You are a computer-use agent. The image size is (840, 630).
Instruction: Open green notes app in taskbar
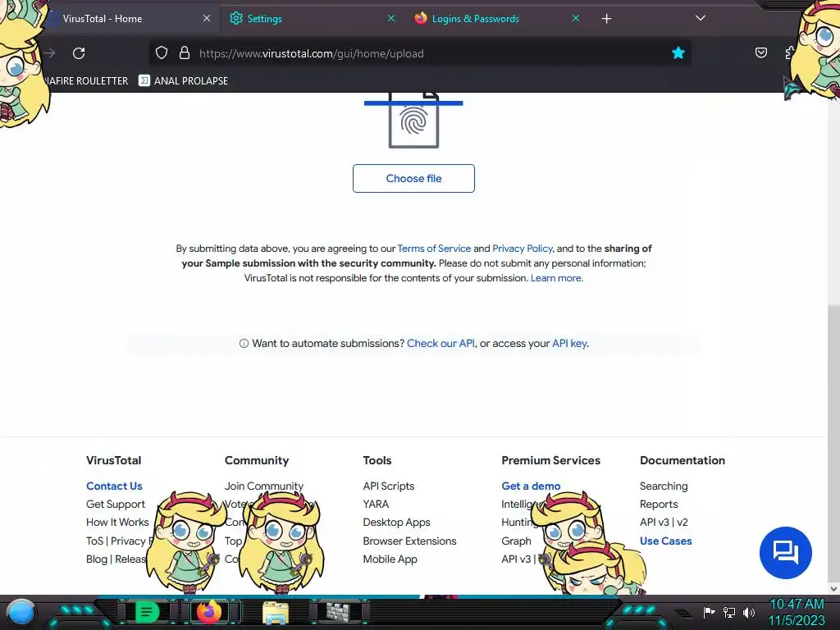147,612
